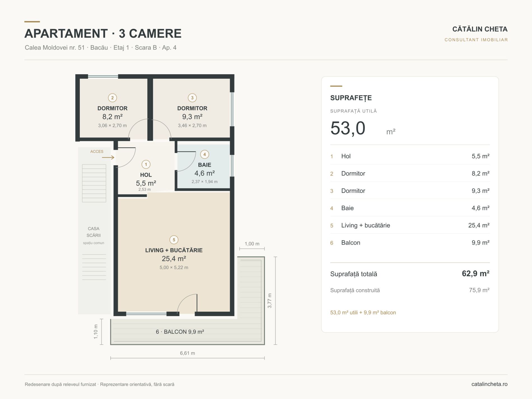Screen dimensions: 532x399
Task: Select the Balcon 9,9 m² table row
Action: (x=410, y=243)
